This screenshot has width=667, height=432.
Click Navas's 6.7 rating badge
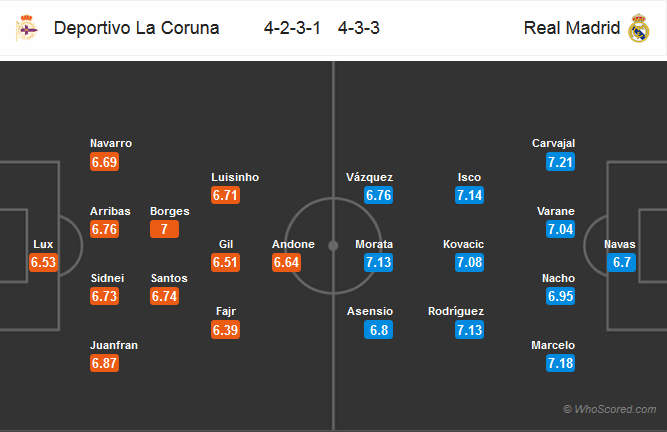pyautogui.click(x=619, y=263)
